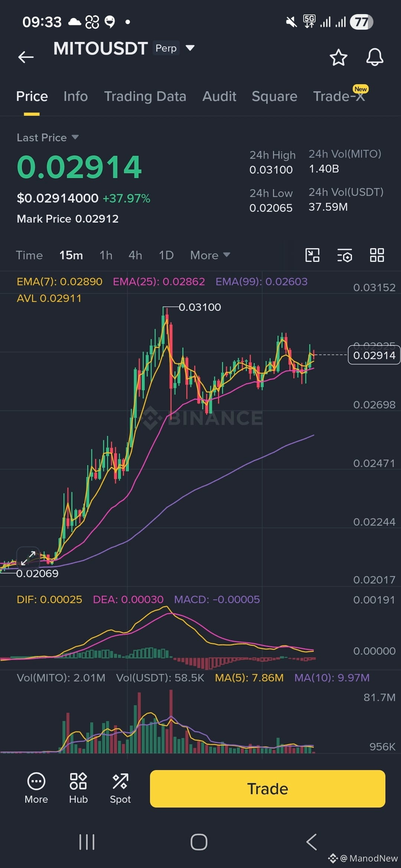Open chart indicator settings icon

tap(345, 255)
